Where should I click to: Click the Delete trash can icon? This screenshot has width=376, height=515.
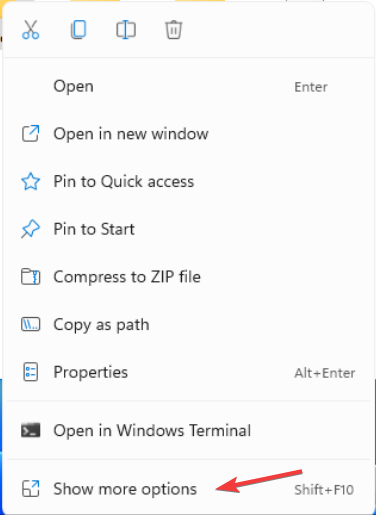(x=174, y=30)
